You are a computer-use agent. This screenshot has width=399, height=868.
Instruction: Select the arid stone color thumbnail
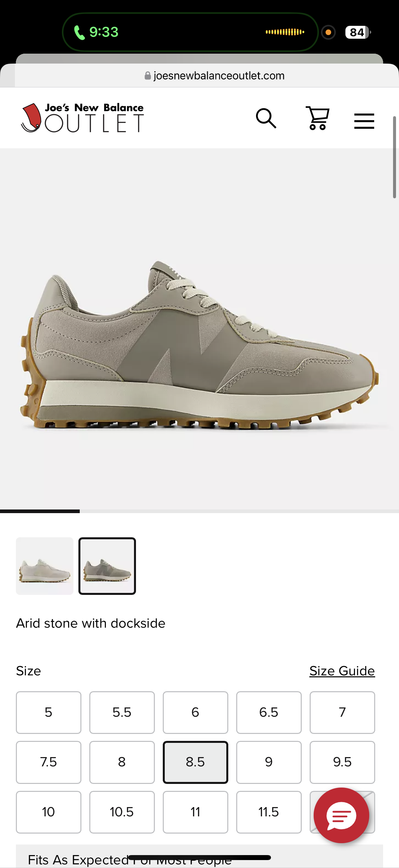[107, 566]
